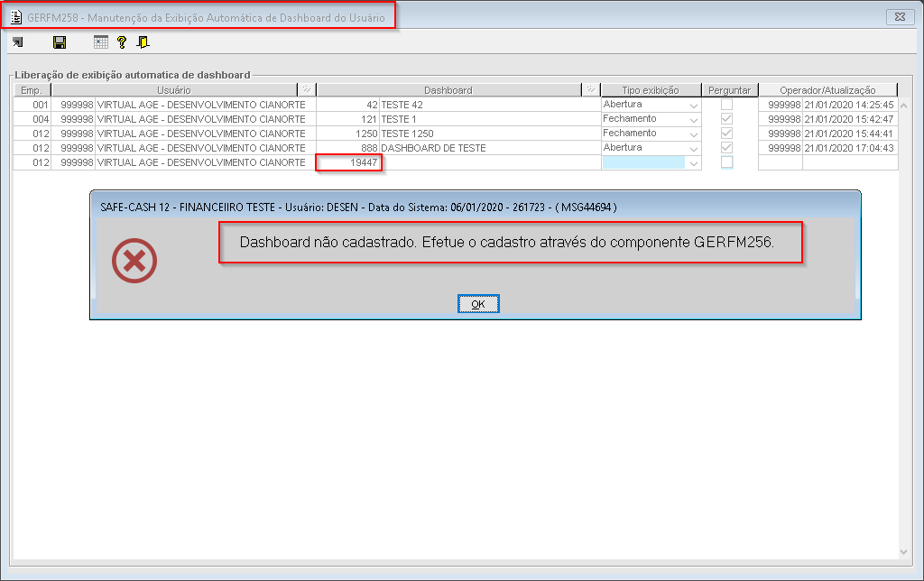
Task: Click the dashboard code cell 121
Action: click(348, 119)
